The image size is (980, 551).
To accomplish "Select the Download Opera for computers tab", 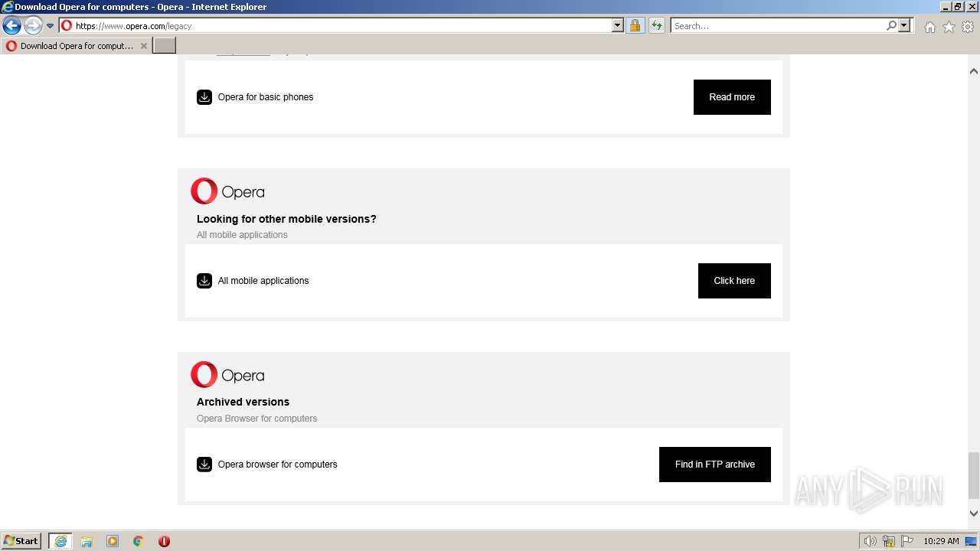I will (x=77, y=46).
